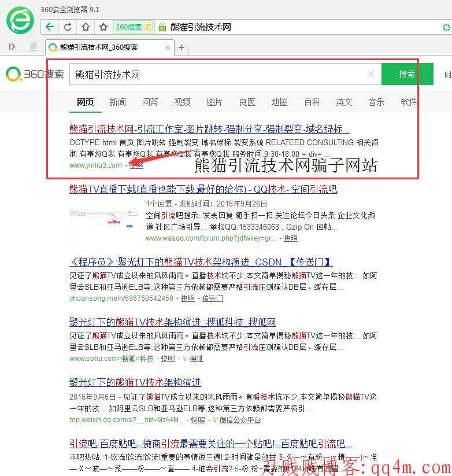This screenshot has width=452, height=476.
Task: Open 快照 for the www.wasqq.com result
Action: [290, 238]
